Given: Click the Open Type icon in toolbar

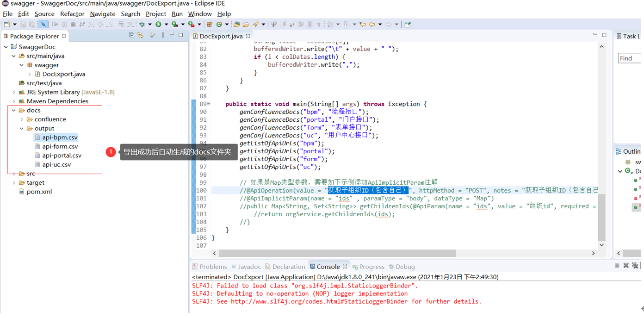Looking at the screenshot, I should click(236, 25).
